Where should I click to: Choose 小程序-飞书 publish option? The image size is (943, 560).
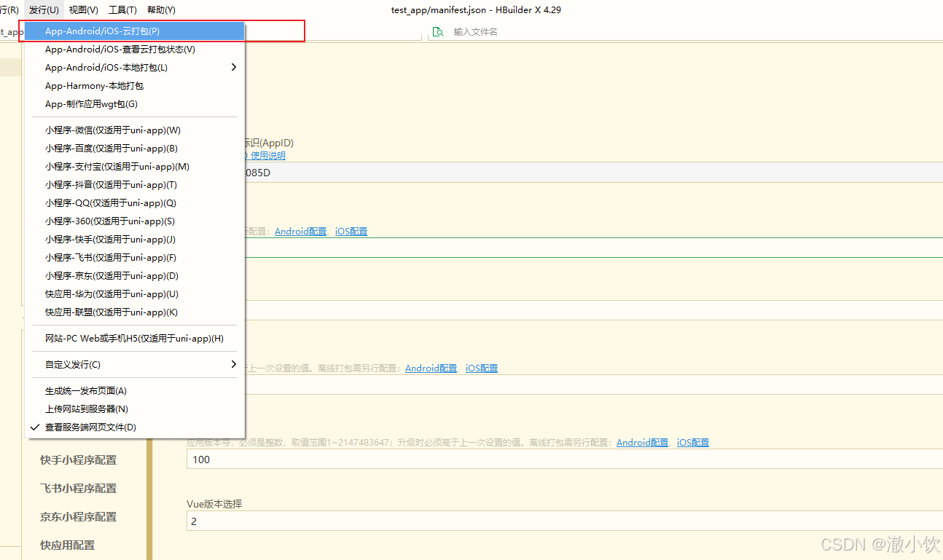coord(135,258)
